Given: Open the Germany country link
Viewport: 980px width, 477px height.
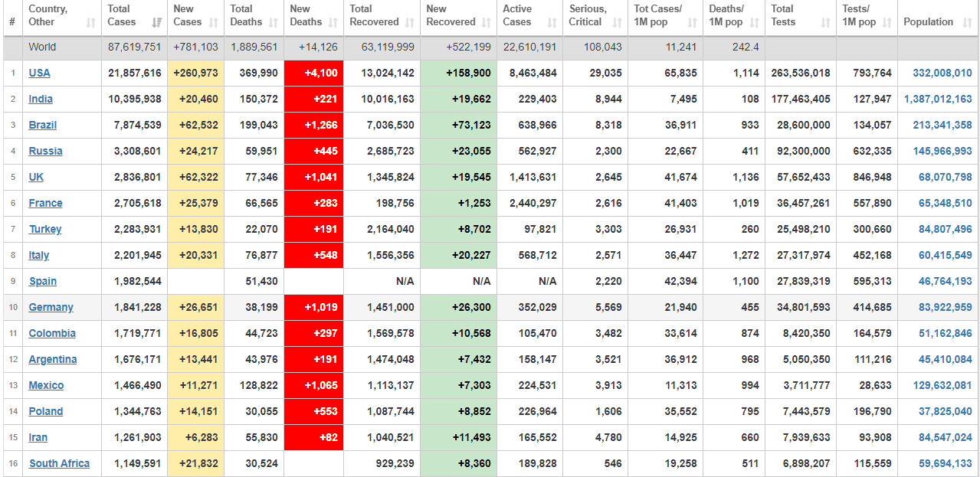Looking at the screenshot, I should (x=51, y=308).
